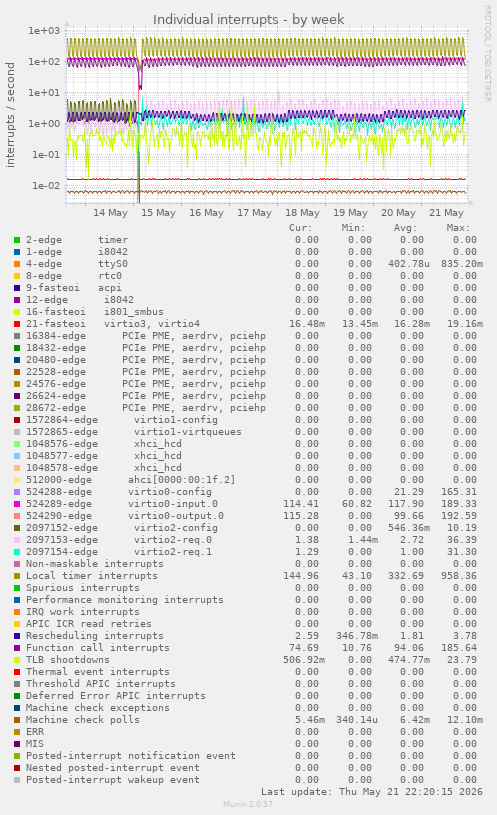Viewport: 497px width, 815px height.
Task: Click the Avg column header
Action: click(406, 228)
